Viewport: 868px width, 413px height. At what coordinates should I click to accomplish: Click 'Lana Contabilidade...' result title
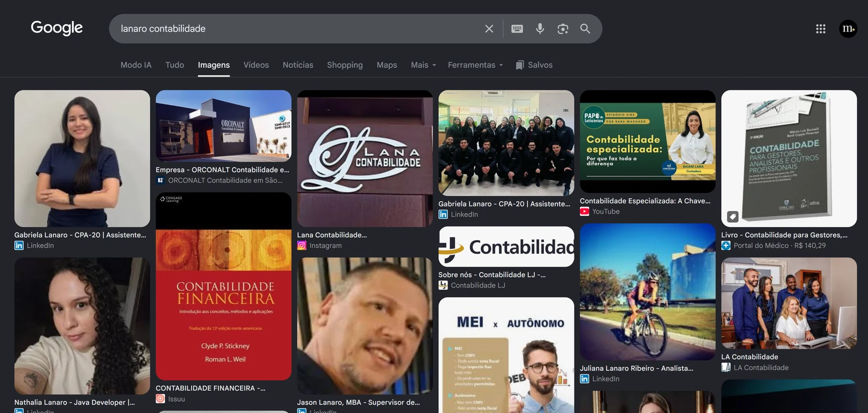pyautogui.click(x=332, y=235)
